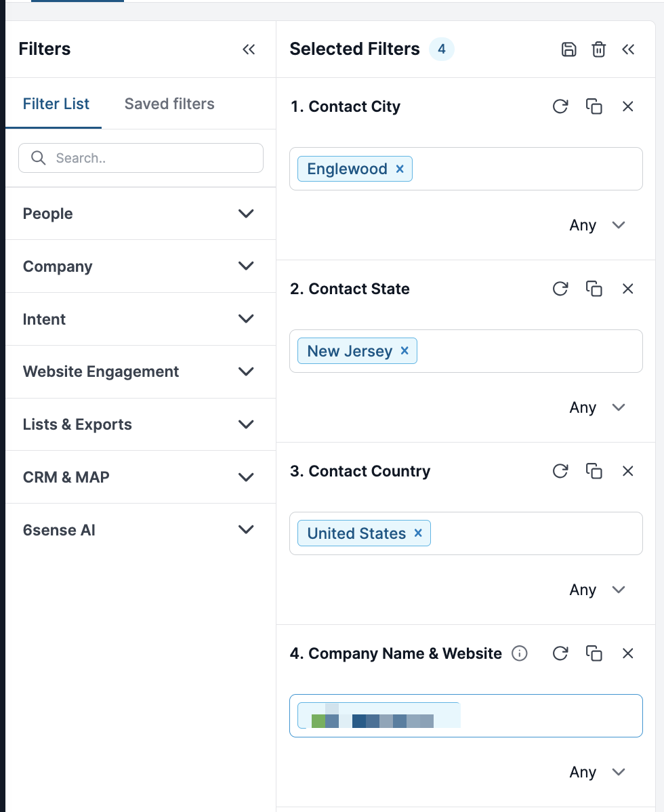Reset the Contact City filter
Image resolution: width=664 pixels, height=812 pixels.
coord(560,106)
